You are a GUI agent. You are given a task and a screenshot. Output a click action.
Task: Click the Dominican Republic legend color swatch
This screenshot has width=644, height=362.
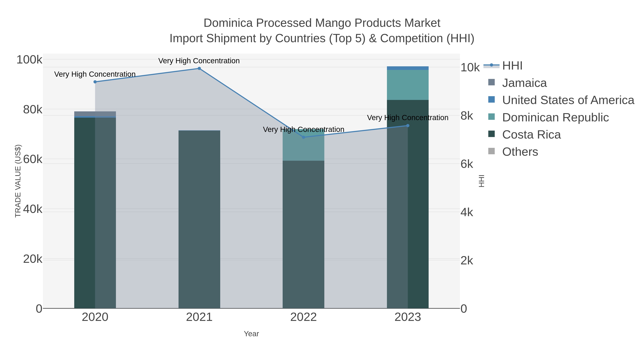pos(492,117)
